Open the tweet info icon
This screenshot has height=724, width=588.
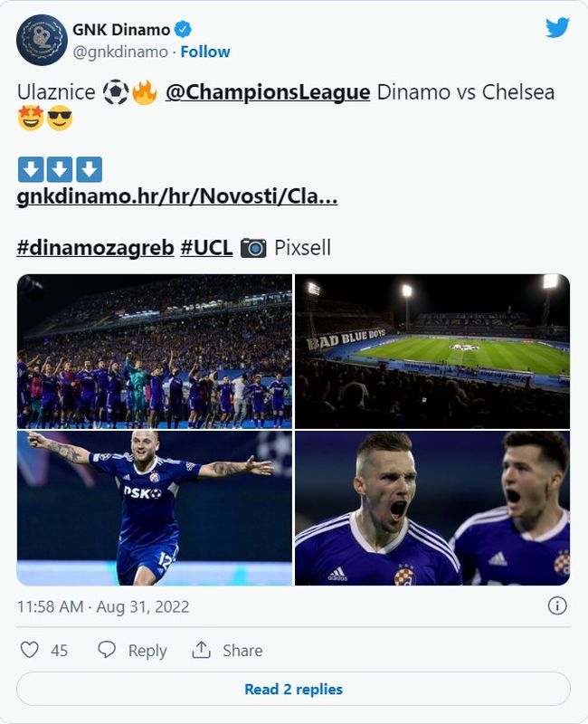pyautogui.click(x=557, y=605)
